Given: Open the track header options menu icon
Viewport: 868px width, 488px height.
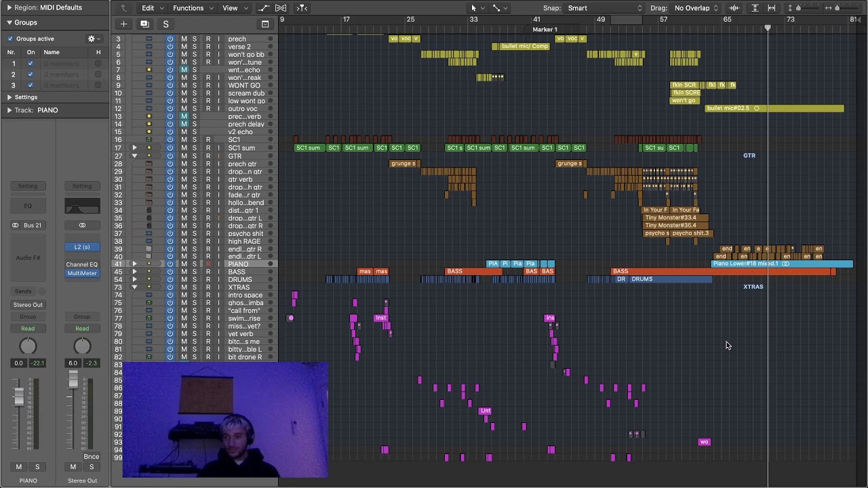Looking at the screenshot, I should (x=265, y=24).
